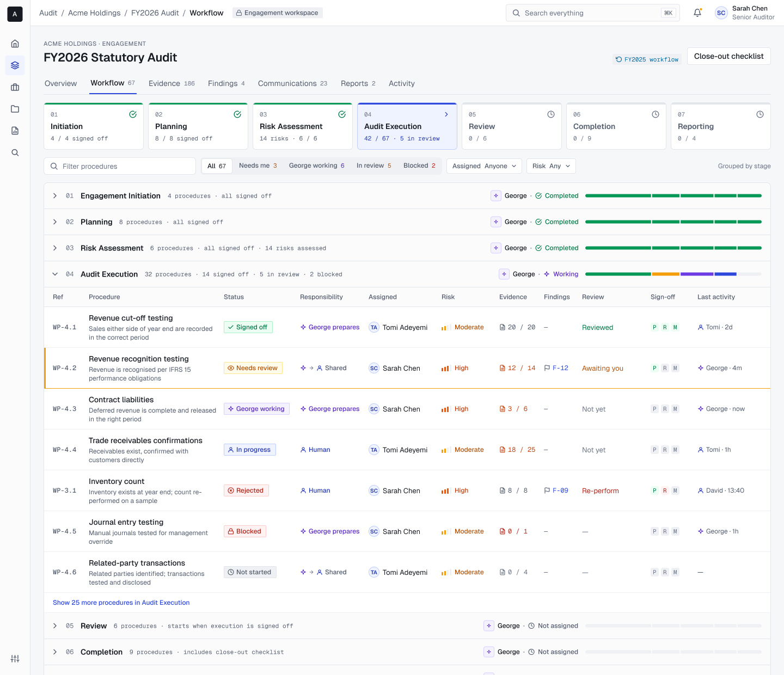
Task: Click the F-12 finding flag
Action: (x=556, y=368)
